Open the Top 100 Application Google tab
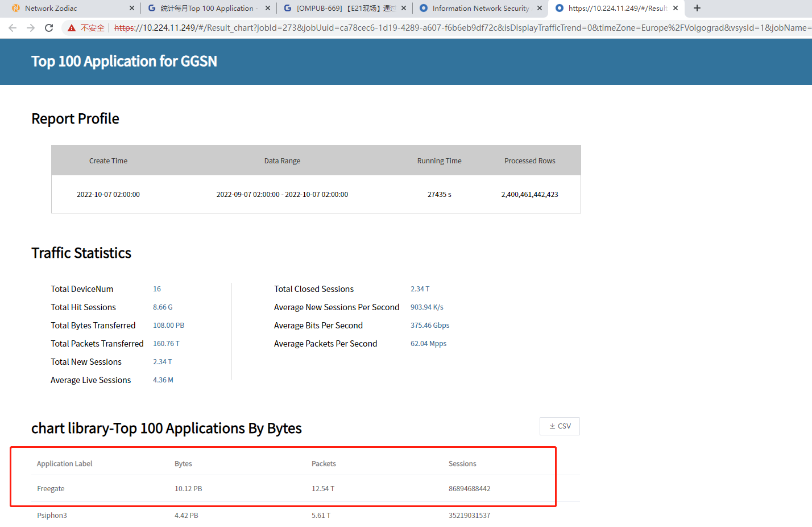Screen dimensions: 812x527 click(205, 8)
